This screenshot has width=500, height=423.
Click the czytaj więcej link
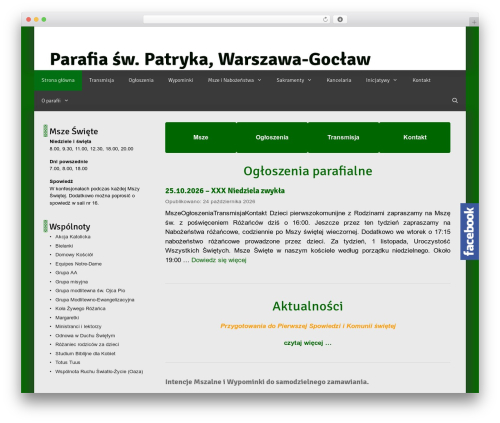[308, 343]
